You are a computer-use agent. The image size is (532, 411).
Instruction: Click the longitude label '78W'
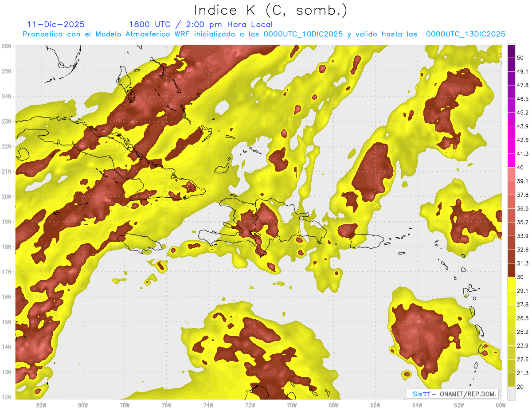click(x=125, y=405)
